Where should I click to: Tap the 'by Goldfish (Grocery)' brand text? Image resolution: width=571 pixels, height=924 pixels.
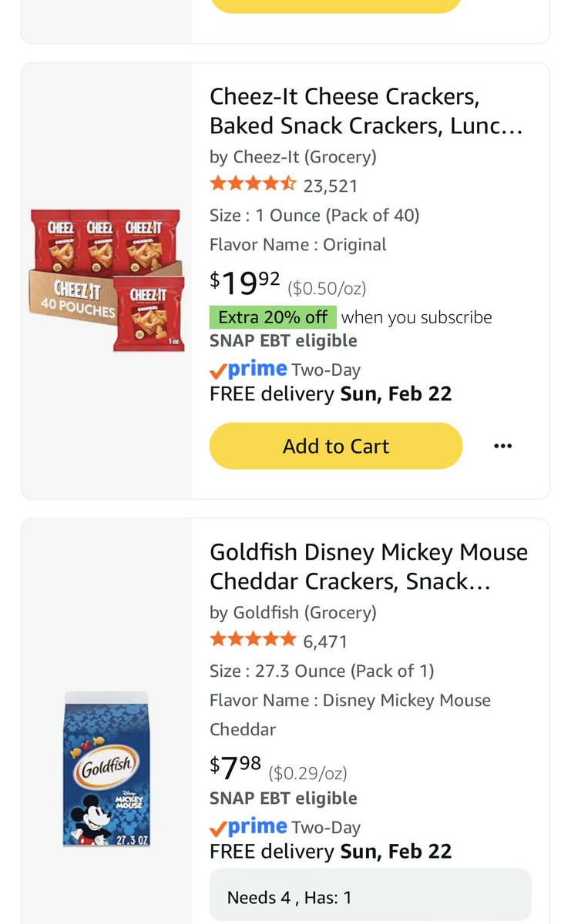293,613
